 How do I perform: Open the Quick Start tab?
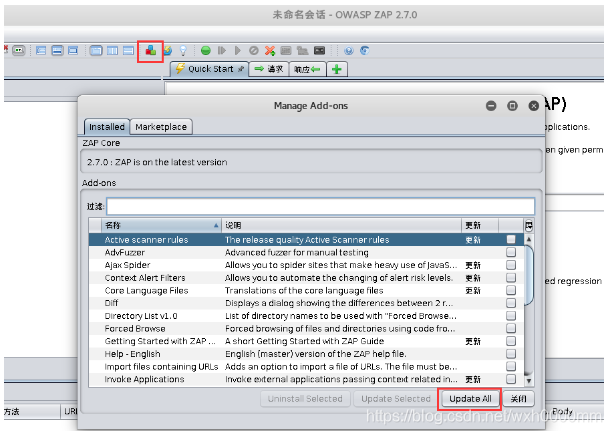[x=209, y=69]
